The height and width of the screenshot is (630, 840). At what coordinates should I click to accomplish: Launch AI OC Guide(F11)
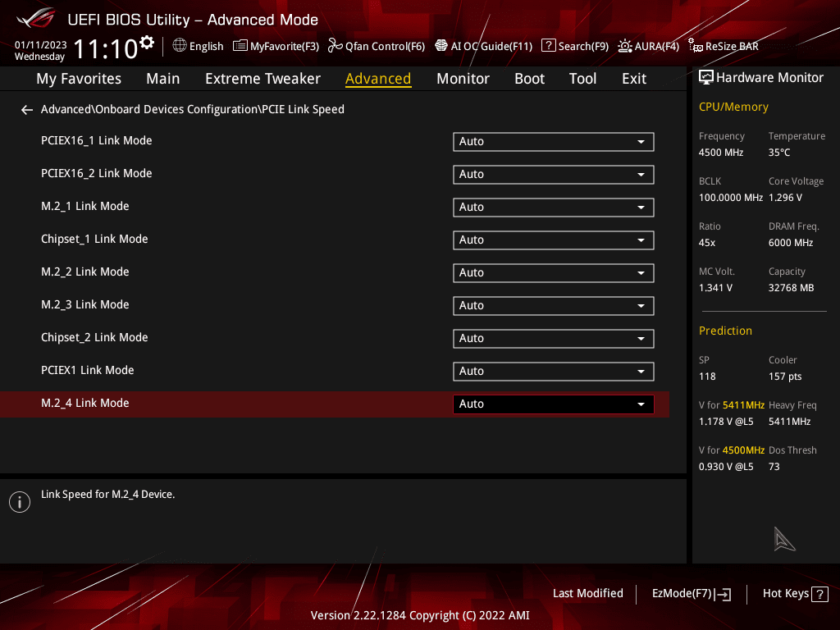click(484, 46)
